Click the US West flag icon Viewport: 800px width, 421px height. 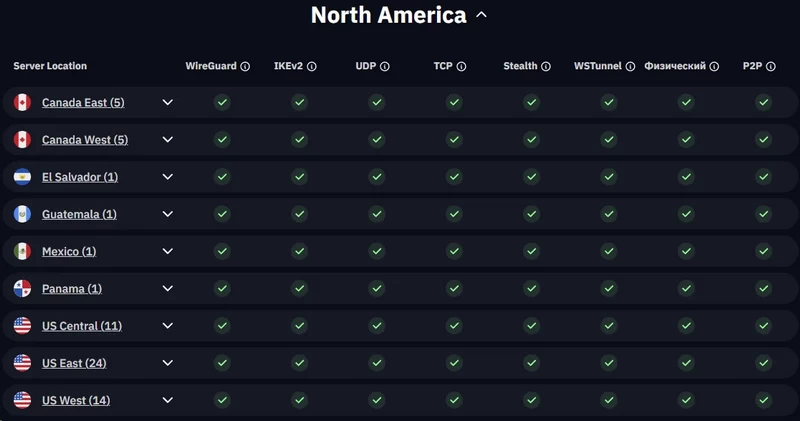(x=22, y=401)
